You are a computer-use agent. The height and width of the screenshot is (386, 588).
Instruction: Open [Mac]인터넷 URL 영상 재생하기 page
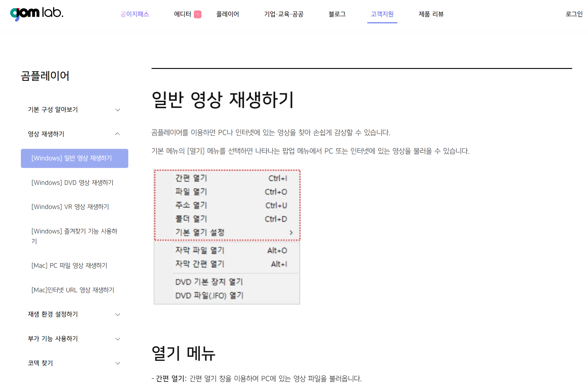[x=72, y=290]
